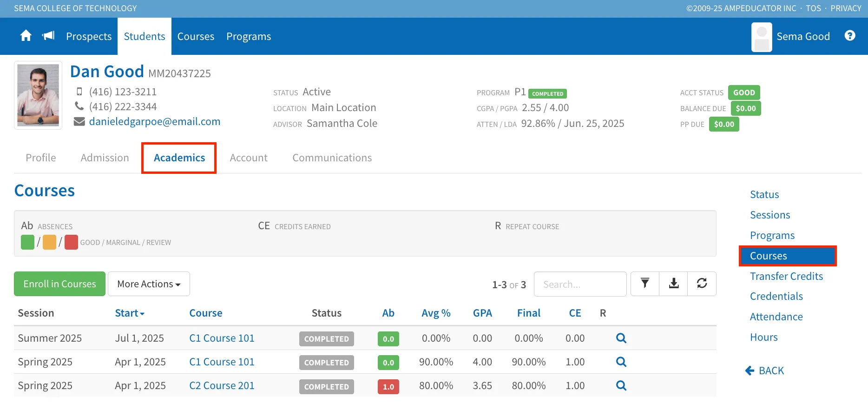The height and width of the screenshot is (410, 868).
Task: Go to the home icon
Action: [x=26, y=36]
